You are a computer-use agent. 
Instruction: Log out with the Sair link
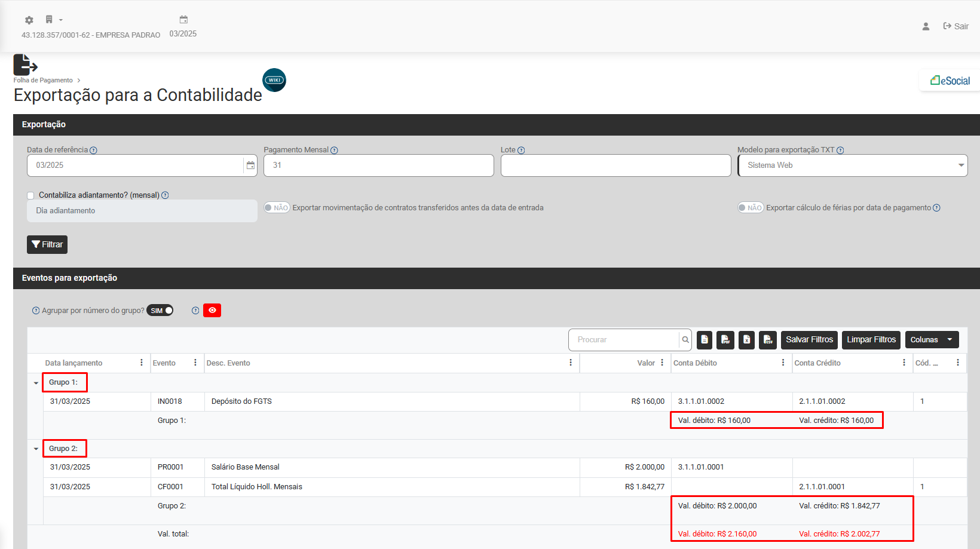tap(955, 26)
